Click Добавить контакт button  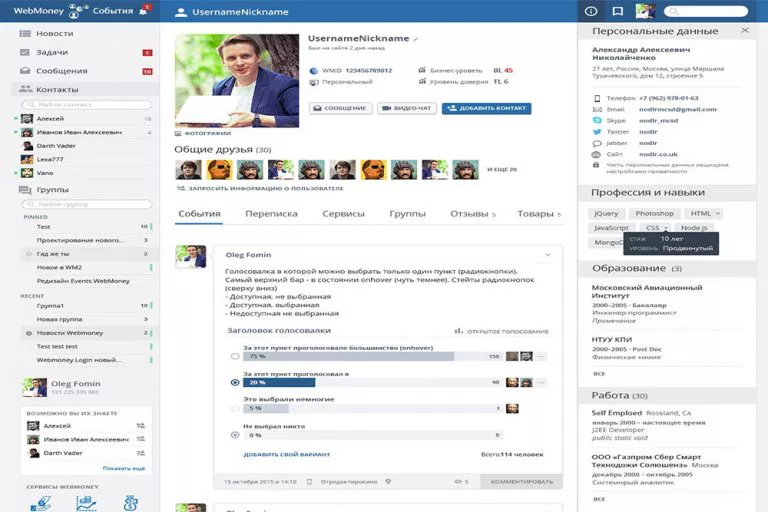click(486, 108)
